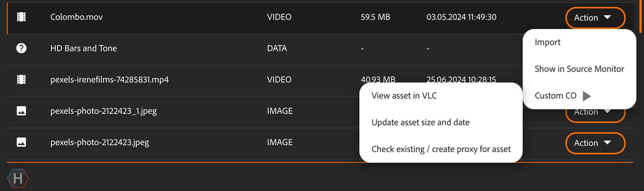Open the Action dropdown for pexels-photo-2122423.jpeg

pyautogui.click(x=595, y=143)
